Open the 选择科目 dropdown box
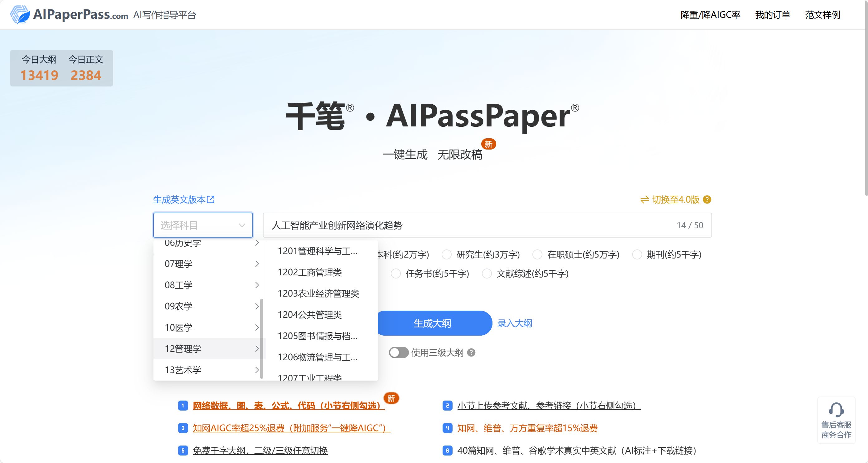868x463 pixels. (202, 225)
